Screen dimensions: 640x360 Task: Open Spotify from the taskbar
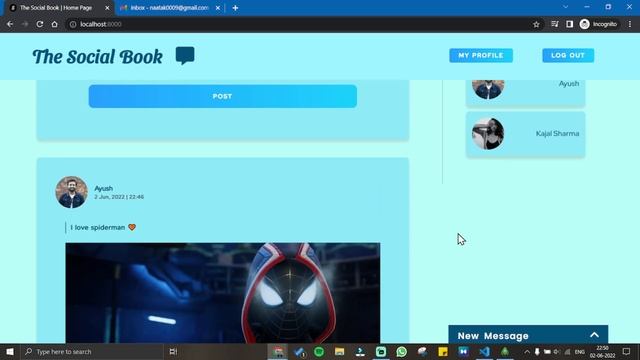point(319,351)
